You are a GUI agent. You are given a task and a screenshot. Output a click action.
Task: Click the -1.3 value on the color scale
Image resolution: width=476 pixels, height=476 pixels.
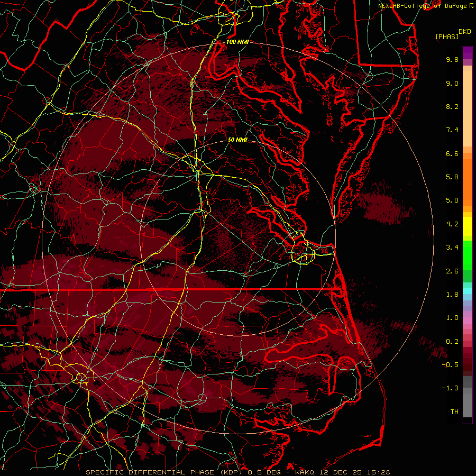(450, 388)
